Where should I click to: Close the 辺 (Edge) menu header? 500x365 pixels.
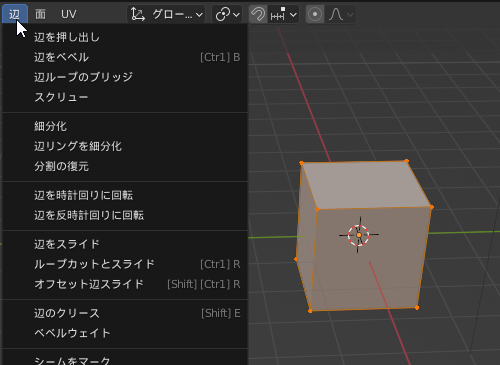pos(15,14)
